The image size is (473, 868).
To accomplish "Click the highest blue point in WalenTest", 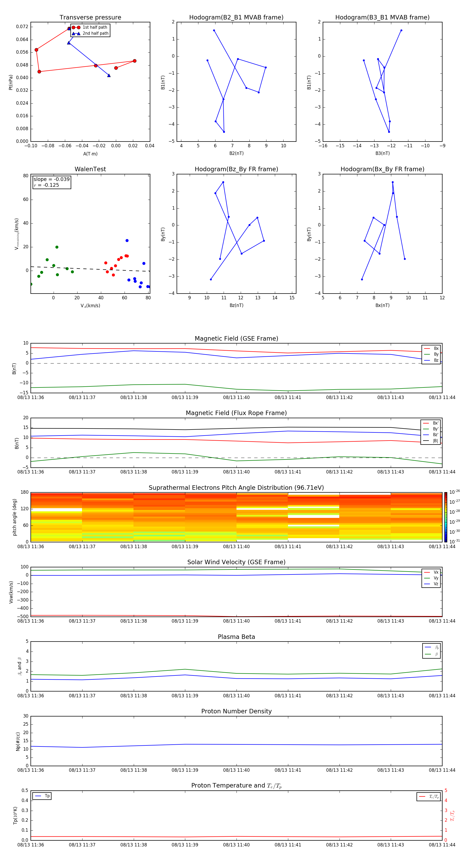I will coord(127,241).
